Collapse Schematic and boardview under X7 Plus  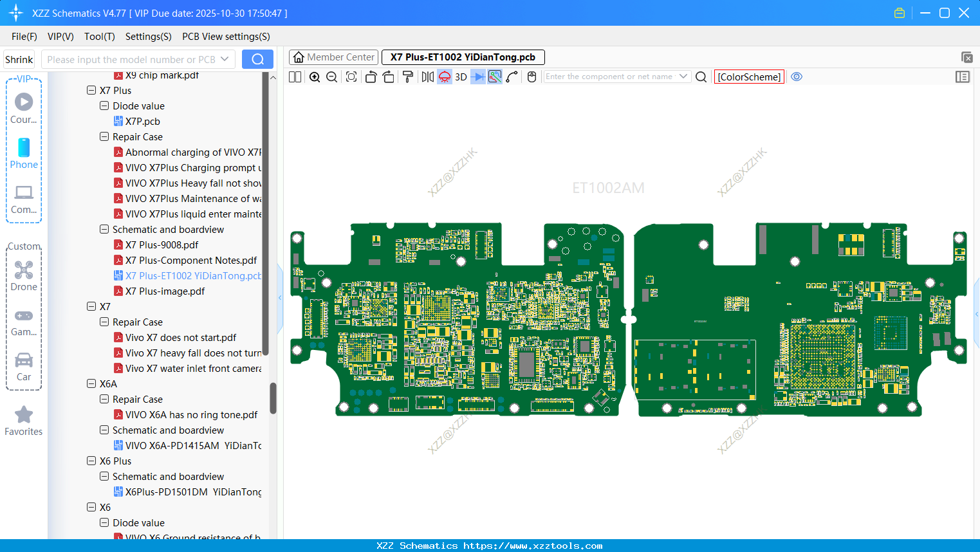[x=104, y=230]
